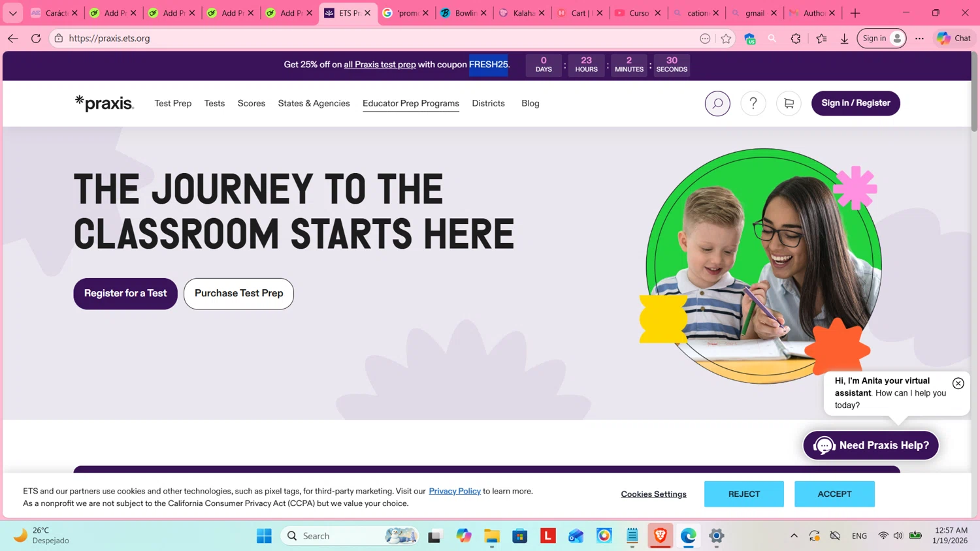The height and width of the screenshot is (551, 980).
Task: Open the Need Praxis Help chat
Action: click(x=871, y=445)
